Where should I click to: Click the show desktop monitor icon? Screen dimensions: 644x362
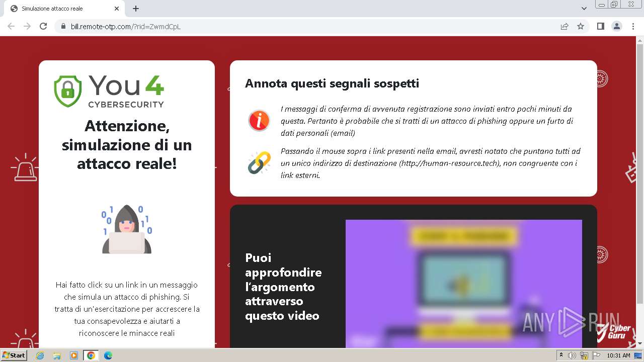(638, 355)
